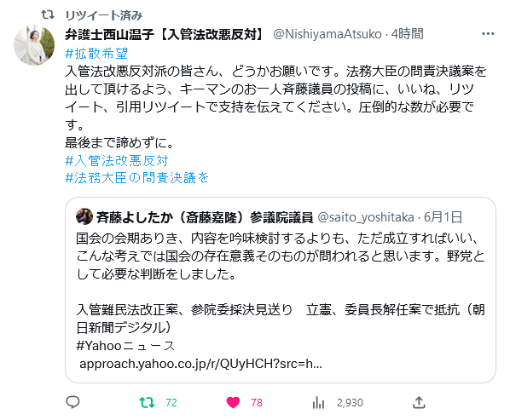Click display name 弁護士西山温子【入管法改悪反対】
The width and height of the screenshot is (510, 420).
pos(166,34)
